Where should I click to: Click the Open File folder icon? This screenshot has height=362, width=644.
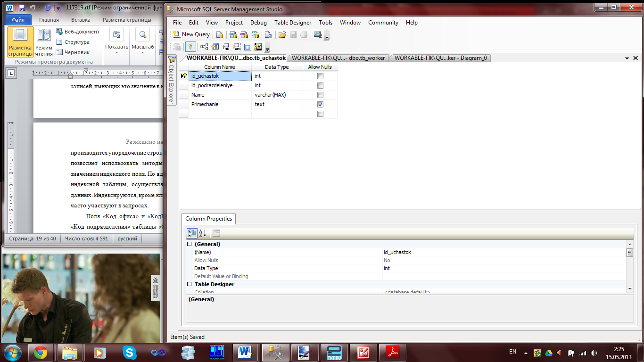click(282, 34)
